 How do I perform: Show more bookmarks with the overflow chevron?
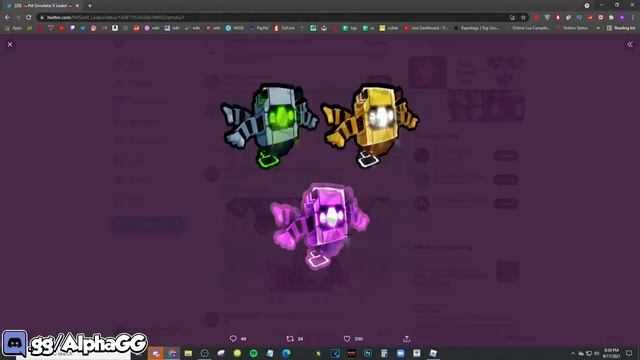point(598,28)
